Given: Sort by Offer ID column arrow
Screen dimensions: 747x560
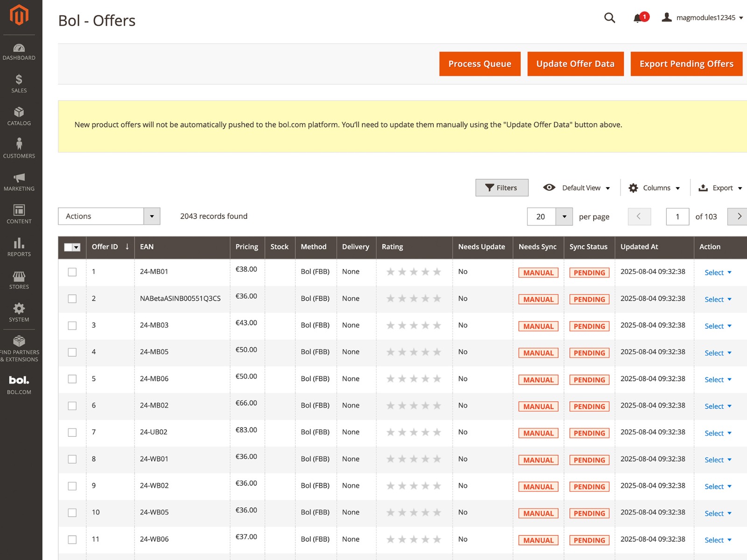Looking at the screenshot, I should tap(127, 246).
